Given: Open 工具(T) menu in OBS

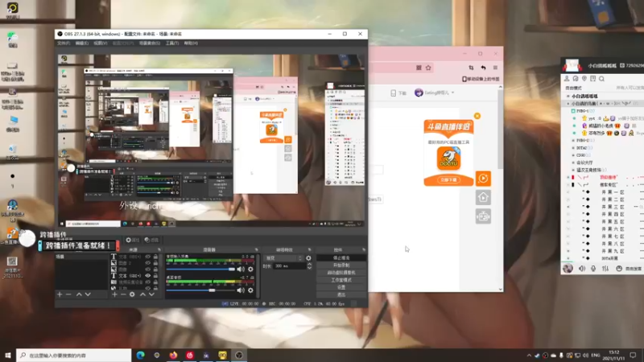Looking at the screenshot, I should coord(172,43).
